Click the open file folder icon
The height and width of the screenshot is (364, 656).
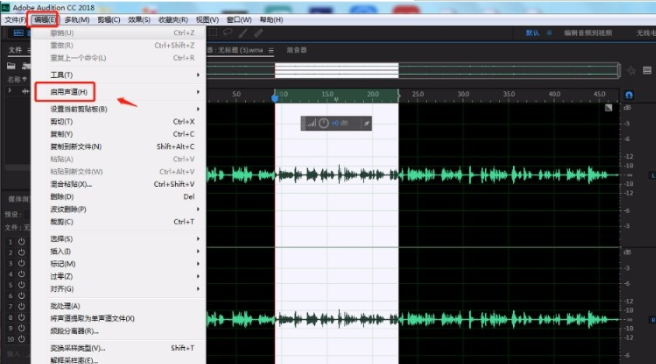[x=11, y=66]
